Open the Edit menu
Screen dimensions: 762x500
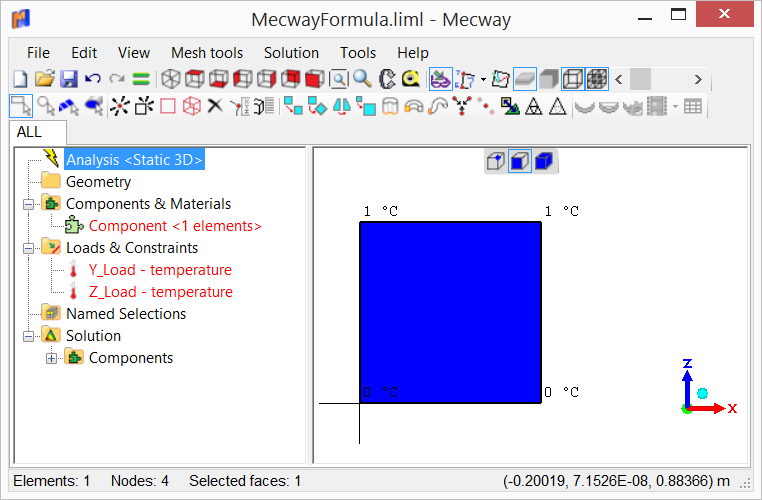(x=84, y=52)
